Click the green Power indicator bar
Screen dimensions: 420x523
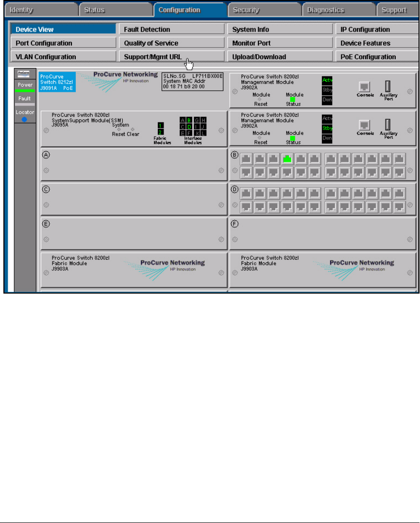point(25,91)
